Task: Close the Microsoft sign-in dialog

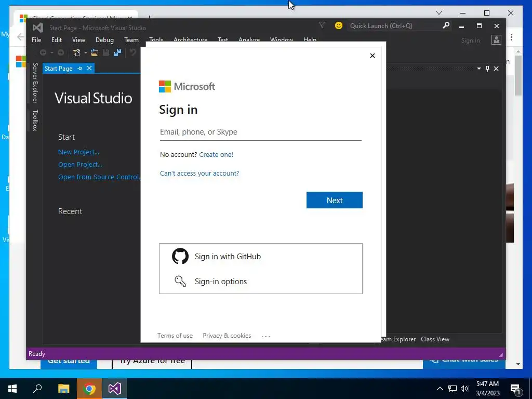Action: point(372,55)
